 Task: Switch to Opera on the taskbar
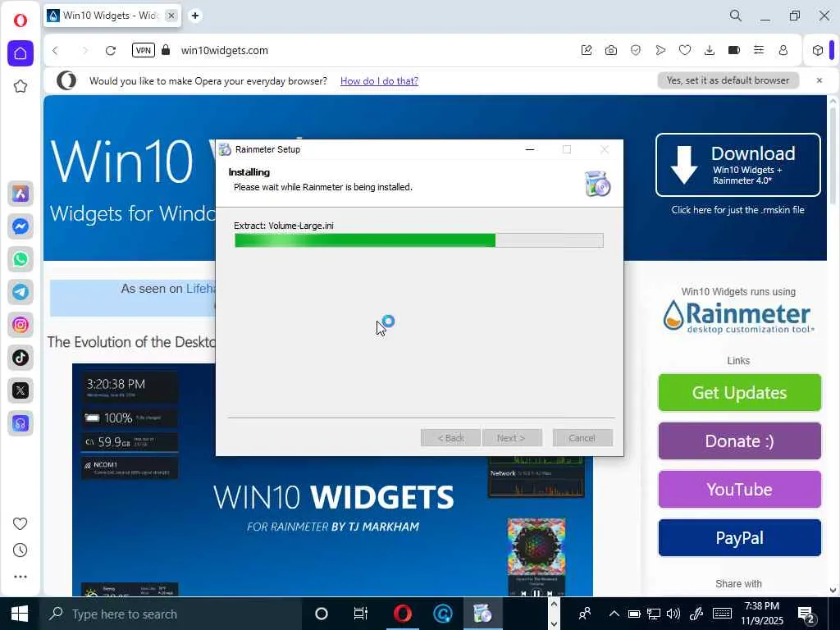pyautogui.click(x=402, y=614)
